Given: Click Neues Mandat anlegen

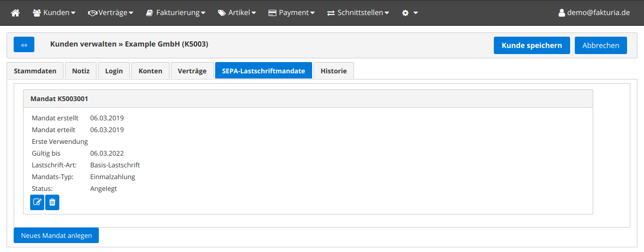Looking at the screenshot, I should [56, 236].
